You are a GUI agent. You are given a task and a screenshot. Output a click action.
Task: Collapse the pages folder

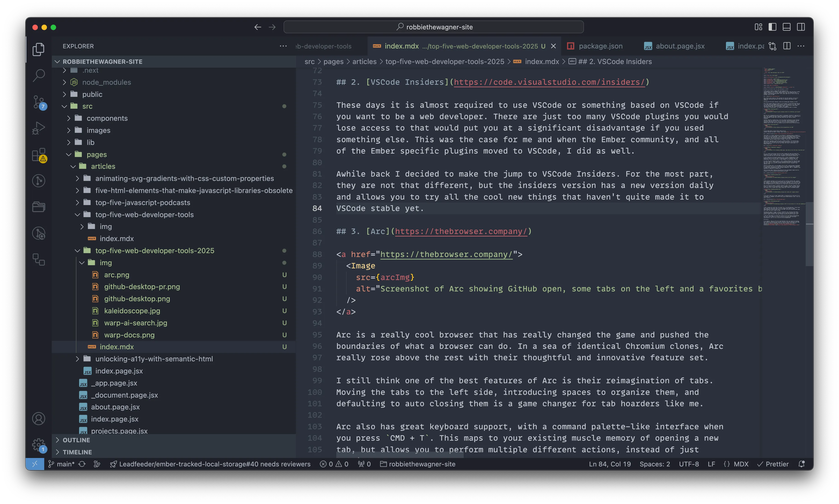(x=174, y=154)
